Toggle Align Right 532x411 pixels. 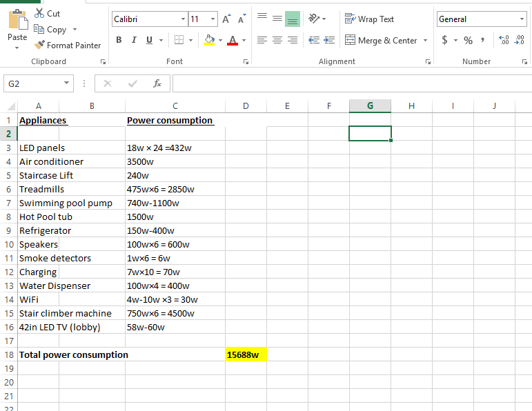[x=293, y=40]
